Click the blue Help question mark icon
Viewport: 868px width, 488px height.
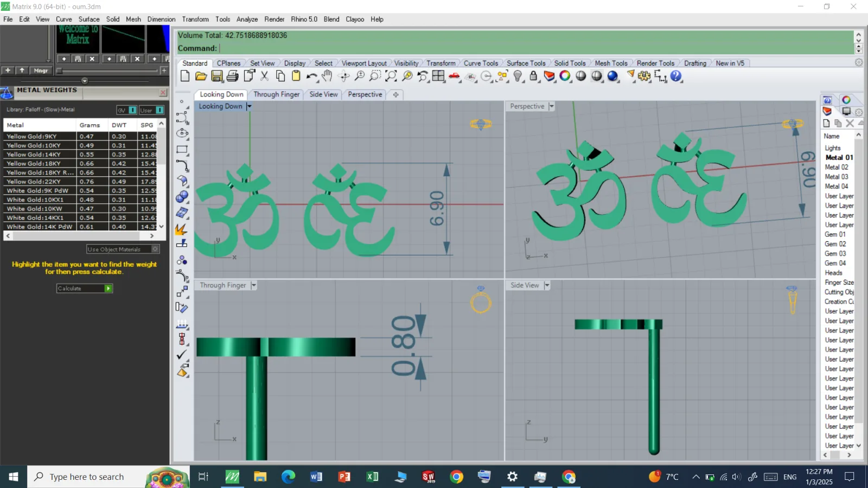click(x=676, y=76)
